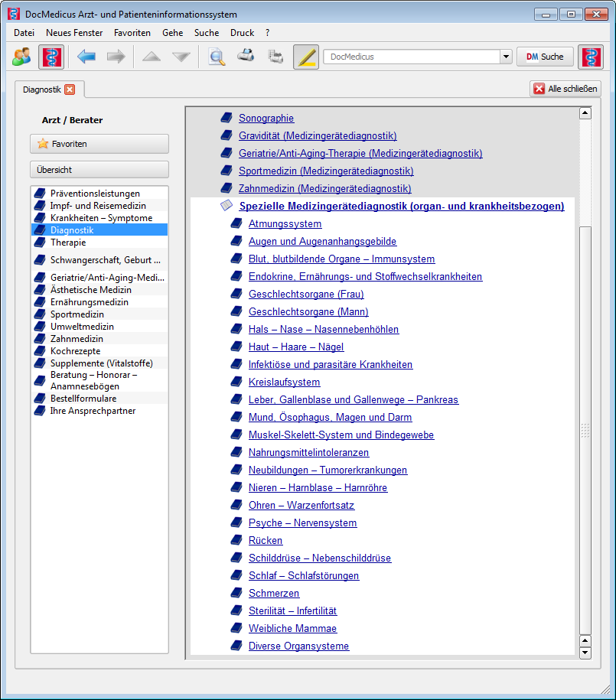Image resolution: width=616 pixels, height=700 pixels.
Task: Select Therapie in the sidebar list
Action: pos(99,243)
